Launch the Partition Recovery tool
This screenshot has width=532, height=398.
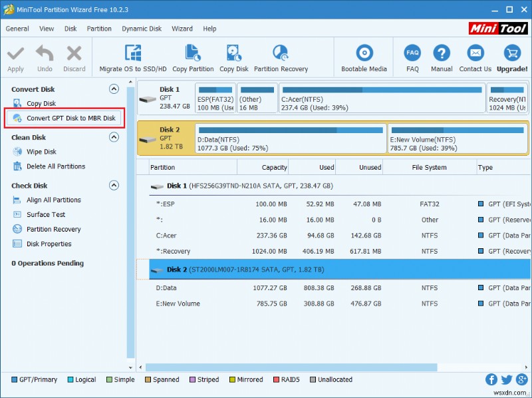pos(279,51)
